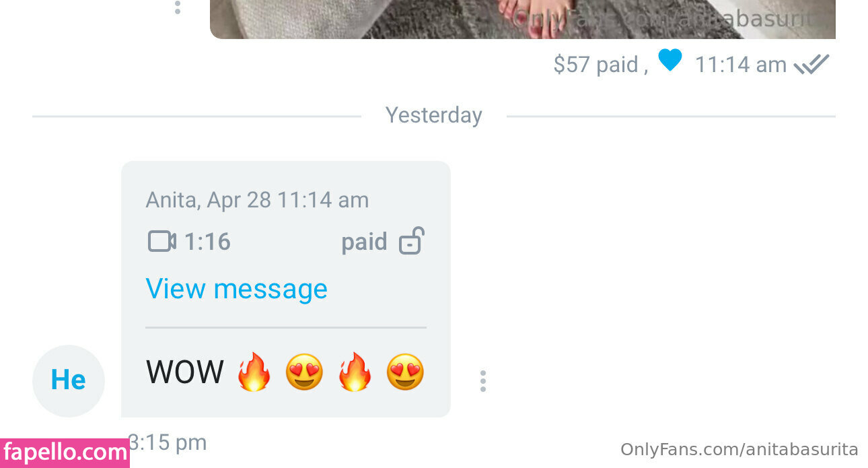Click the quoted header Anita, Apr 28 11:14 am
This screenshot has height=468, width=868.
point(257,200)
